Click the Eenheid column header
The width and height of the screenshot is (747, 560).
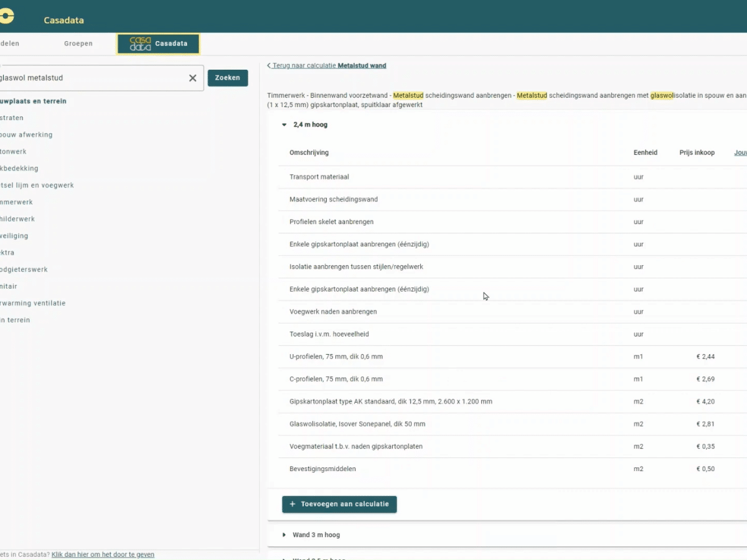click(x=646, y=152)
